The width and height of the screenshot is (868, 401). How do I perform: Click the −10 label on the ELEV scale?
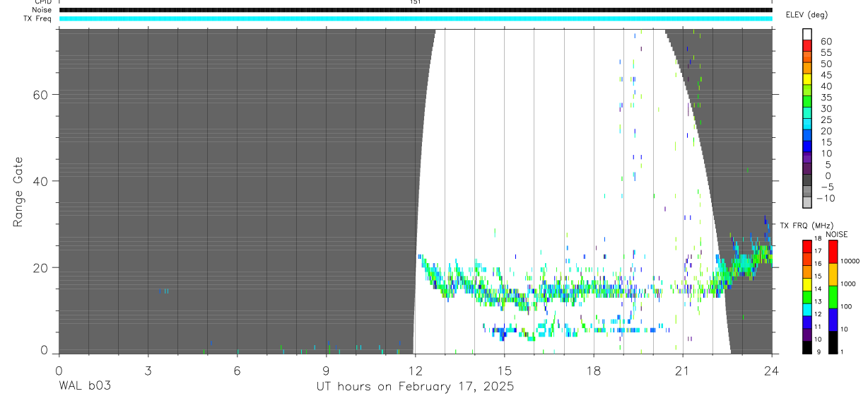828,198
